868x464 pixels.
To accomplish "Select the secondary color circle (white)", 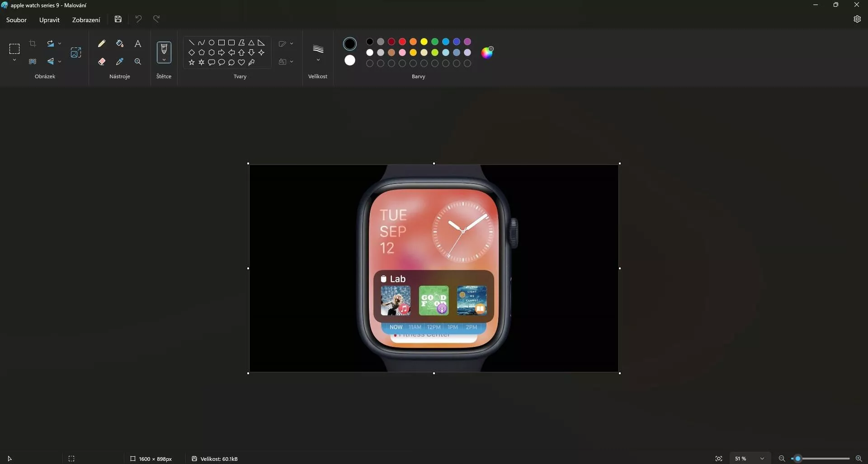I will click(350, 61).
